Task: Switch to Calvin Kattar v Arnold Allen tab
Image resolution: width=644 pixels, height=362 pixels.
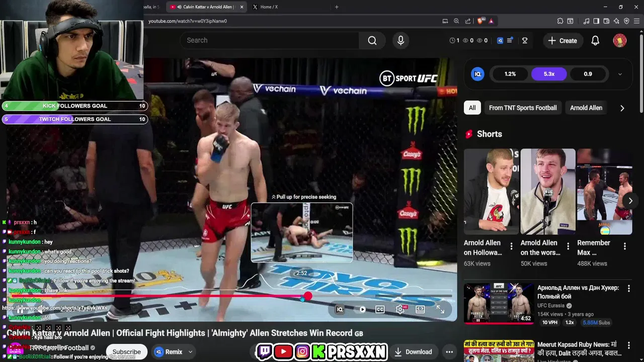Action: click(207, 7)
